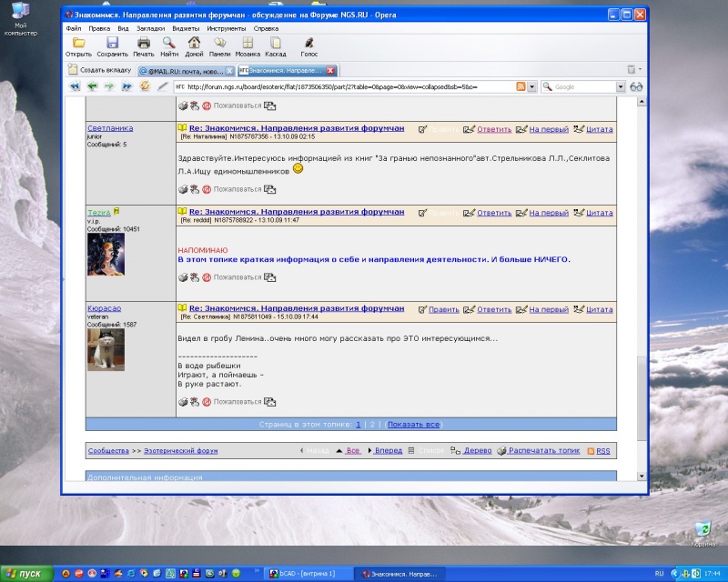
Task: Click Создать вкладку new tab button
Action: pyautogui.click(x=100, y=70)
